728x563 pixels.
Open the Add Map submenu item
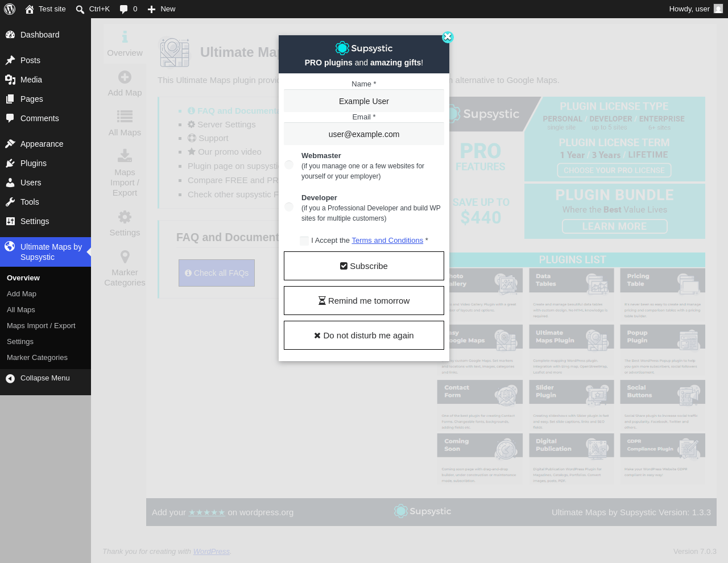point(22,294)
